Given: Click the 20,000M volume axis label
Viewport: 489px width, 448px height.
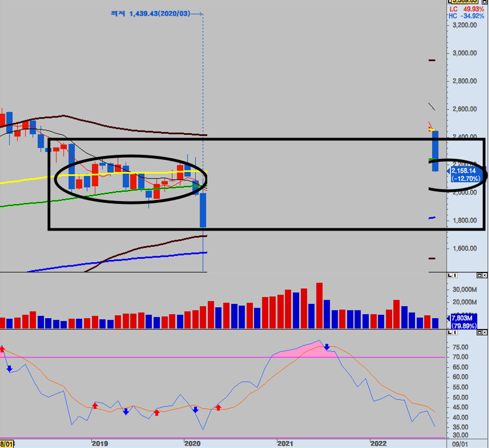Looking at the screenshot, I should tap(465, 302).
